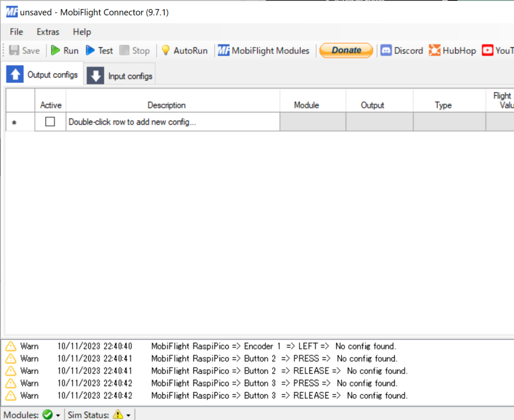Open MobiFlight Modules settings
Viewport: 514px width, 420px height.
pyautogui.click(x=263, y=51)
